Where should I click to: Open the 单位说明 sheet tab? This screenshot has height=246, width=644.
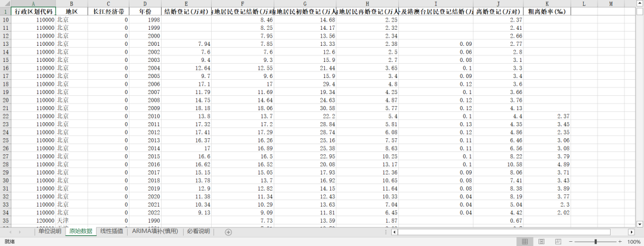point(49,231)
